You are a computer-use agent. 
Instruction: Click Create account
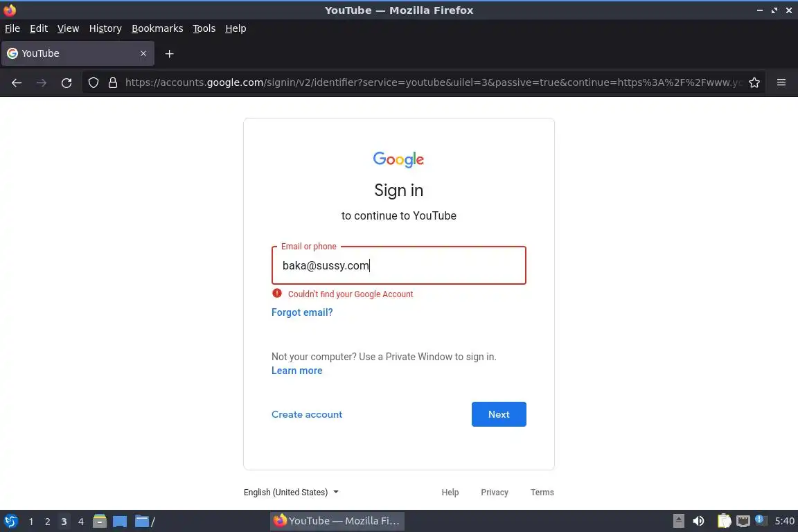[307, 414]
